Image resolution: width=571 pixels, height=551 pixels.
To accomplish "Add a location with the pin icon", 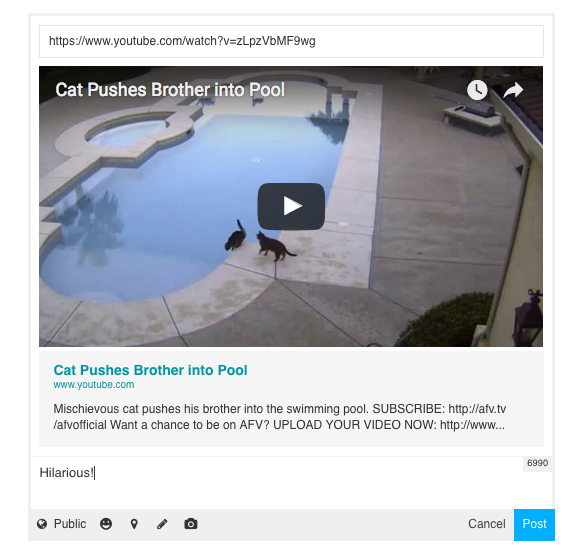I will click(134, 524).
